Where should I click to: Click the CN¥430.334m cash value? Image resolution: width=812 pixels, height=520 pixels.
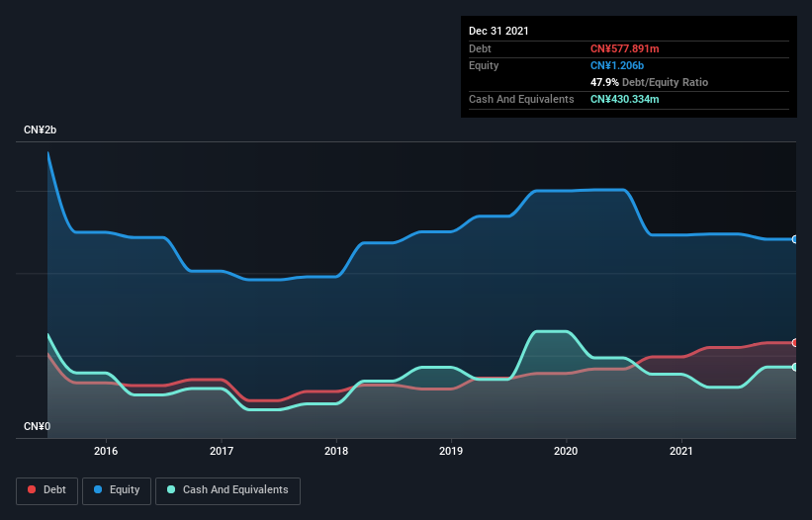[624, 99]
